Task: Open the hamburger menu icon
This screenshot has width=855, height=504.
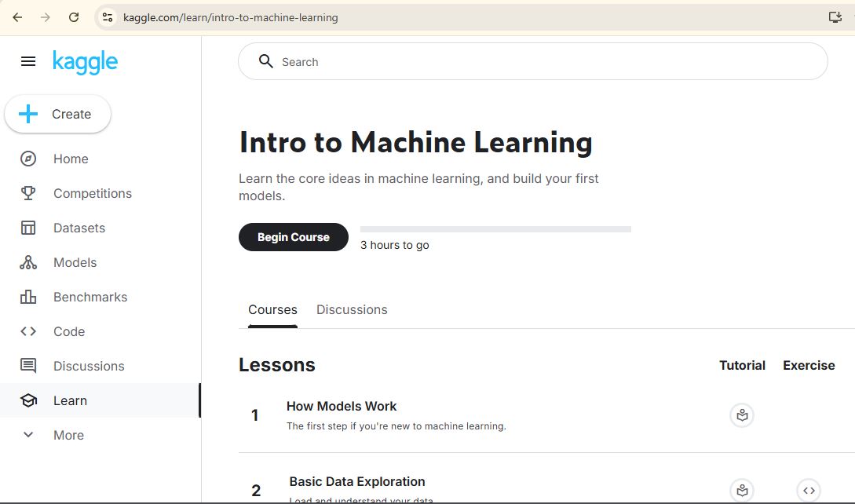Action: tap(28, 61)
